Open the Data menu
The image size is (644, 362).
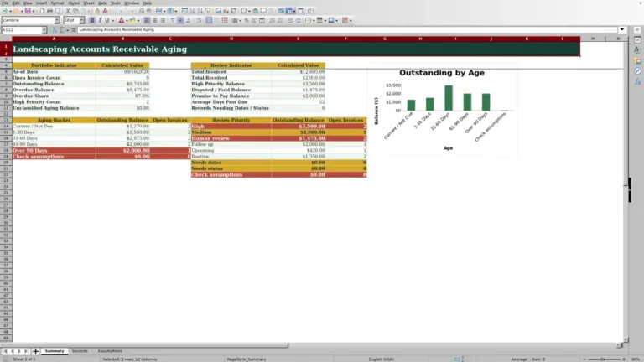[x=102, y=3]
